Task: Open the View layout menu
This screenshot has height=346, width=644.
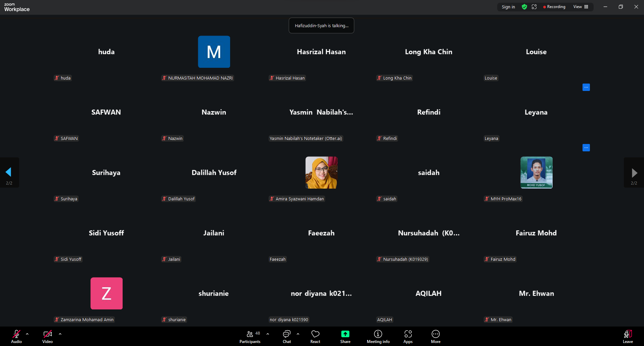Action: pos(581,7)
